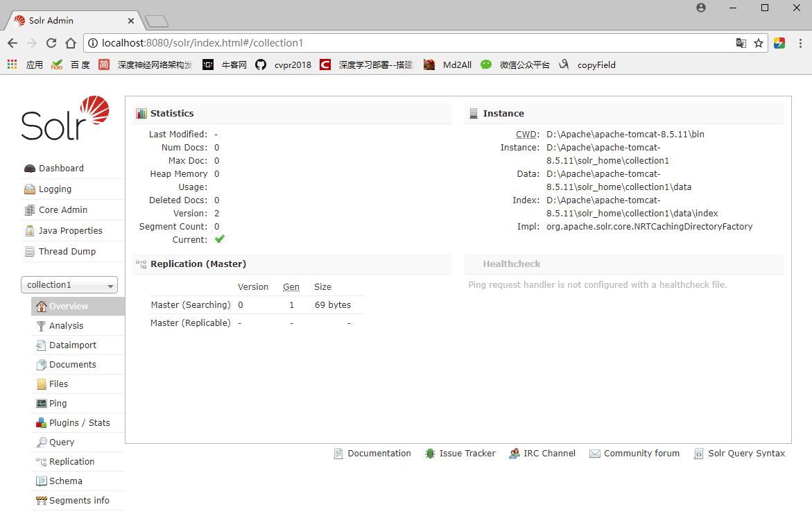Click the Dataimport icon
The width and height of the screenshot is (812, 516).
point(42,345)
